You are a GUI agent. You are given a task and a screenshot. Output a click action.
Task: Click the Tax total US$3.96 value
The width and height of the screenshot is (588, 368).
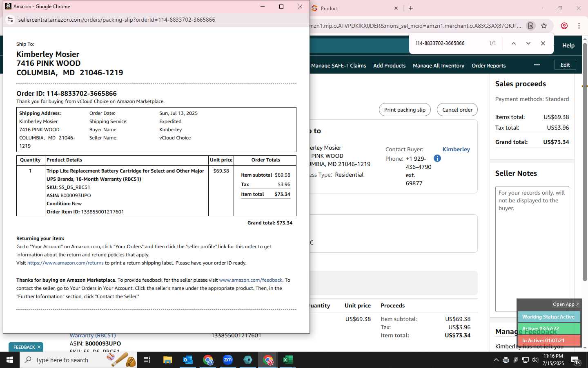[x=558, y=128]
